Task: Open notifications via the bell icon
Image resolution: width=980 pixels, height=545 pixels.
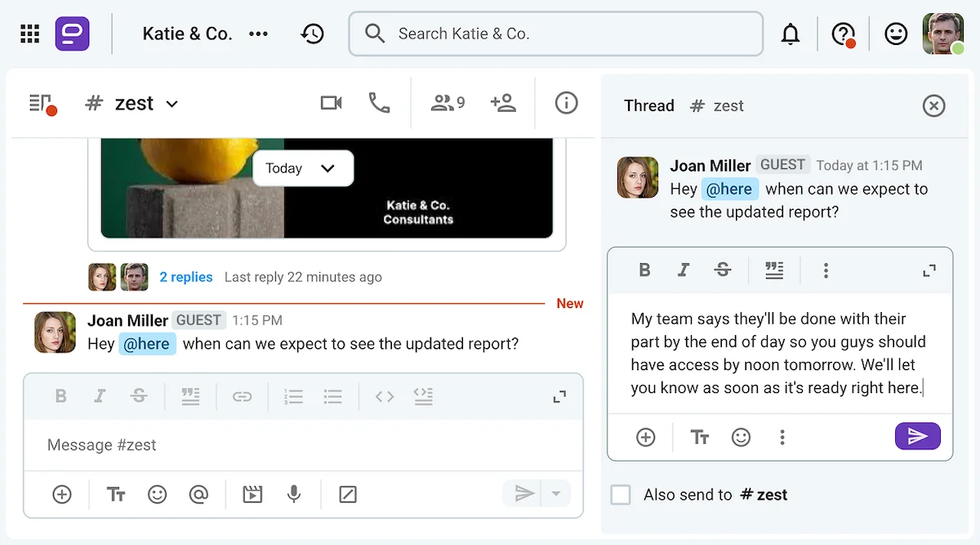Action: [791, 34]
